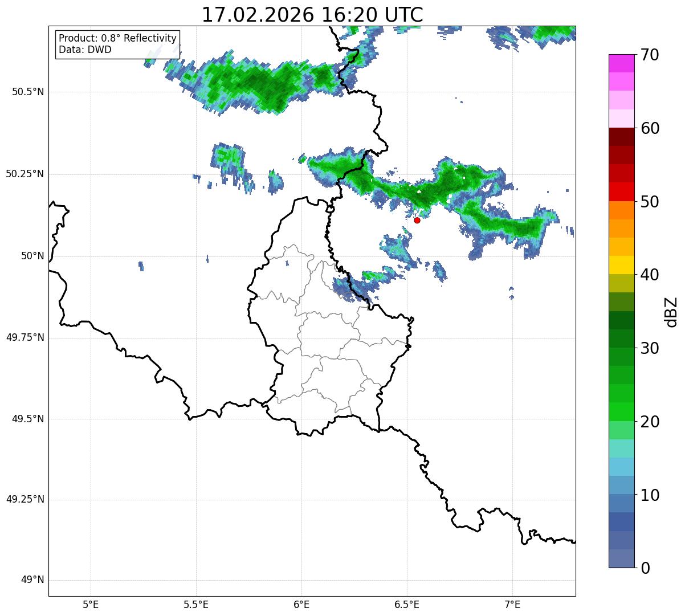Click the colorbar tick value 10
Image resolution: width=685 pixels, height=616 pixels.
tap(650, 495)
